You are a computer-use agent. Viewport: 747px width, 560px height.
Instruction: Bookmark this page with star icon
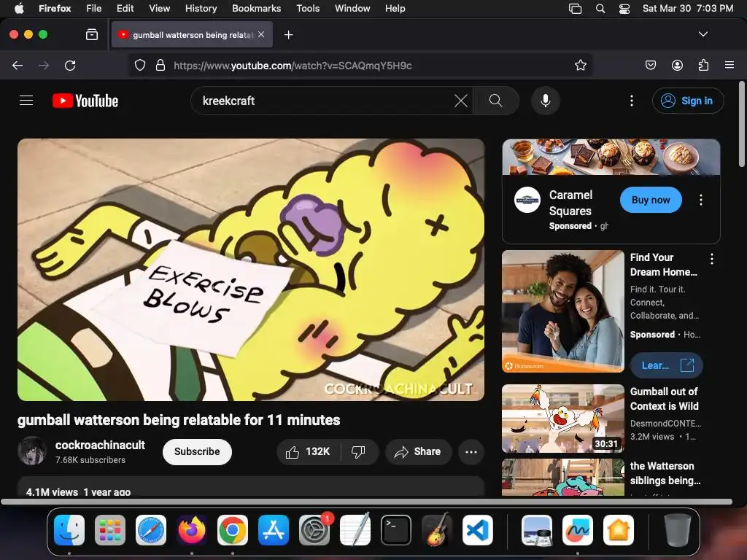pyautogui.click(x=580, y=65)
